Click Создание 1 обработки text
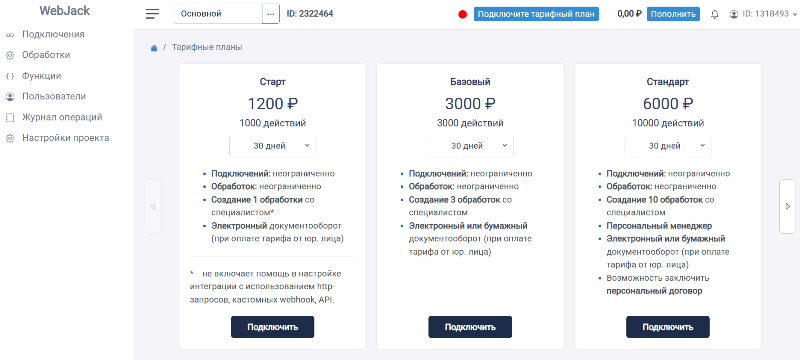The width and height of the screenshot is (800, 360). (257, 200)
